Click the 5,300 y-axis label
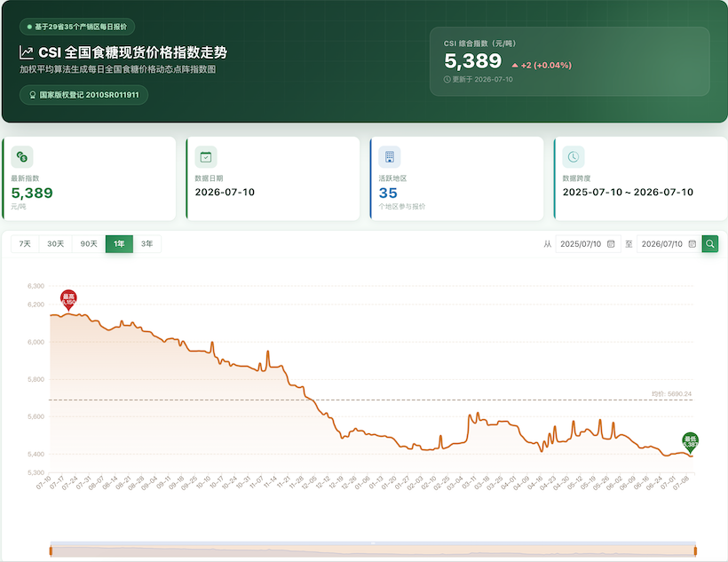Screen dimensions: 728x562 tap(36, 473)
